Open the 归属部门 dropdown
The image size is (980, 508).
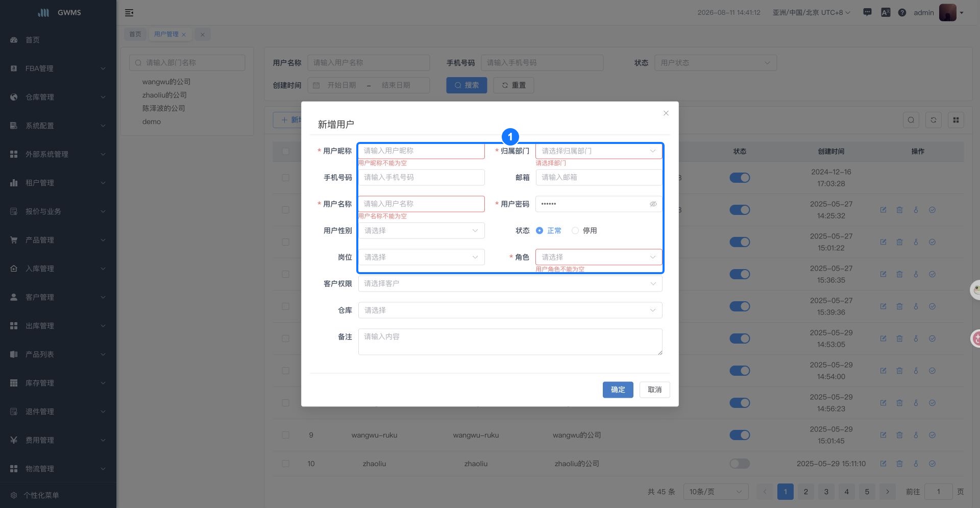598,151
